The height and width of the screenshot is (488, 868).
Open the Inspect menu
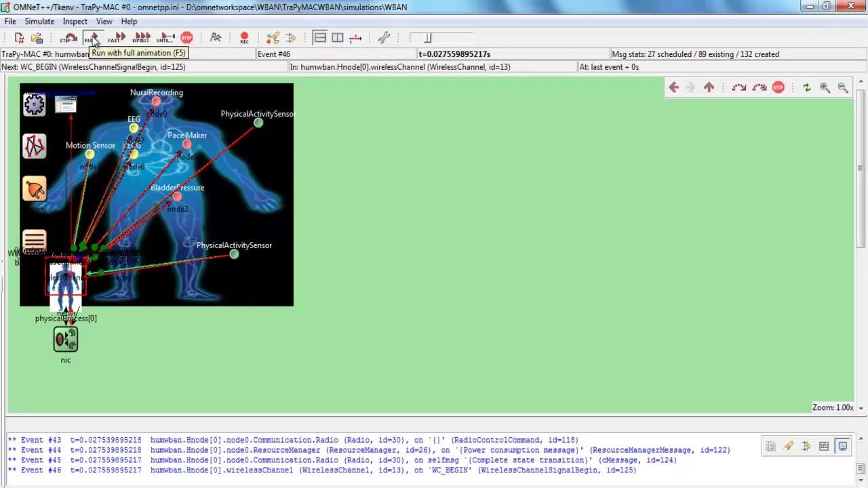pyautogui.click(x=75, y=22)
